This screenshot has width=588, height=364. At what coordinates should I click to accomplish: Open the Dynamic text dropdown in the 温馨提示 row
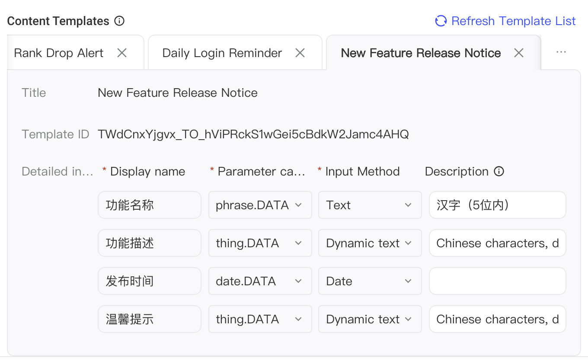[370, 319]
